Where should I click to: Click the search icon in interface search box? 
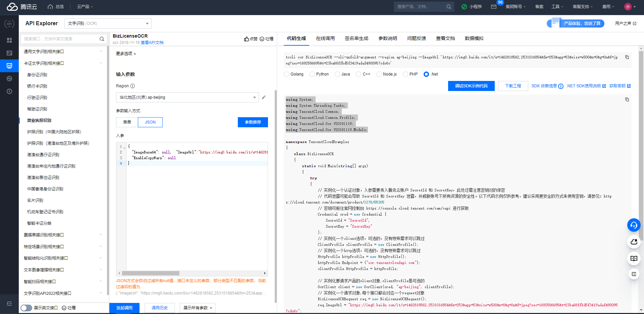click(102, 39)
